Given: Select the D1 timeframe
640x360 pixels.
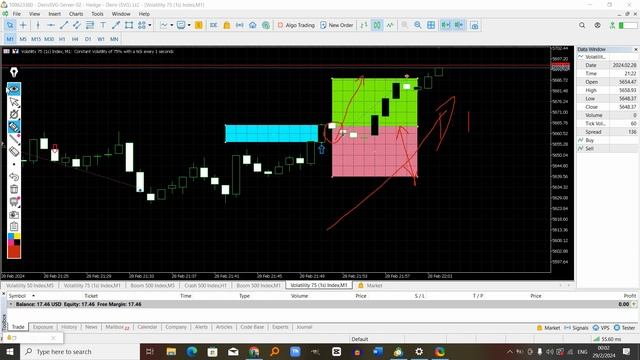Looking at the screenshot, I should point(88,39).
